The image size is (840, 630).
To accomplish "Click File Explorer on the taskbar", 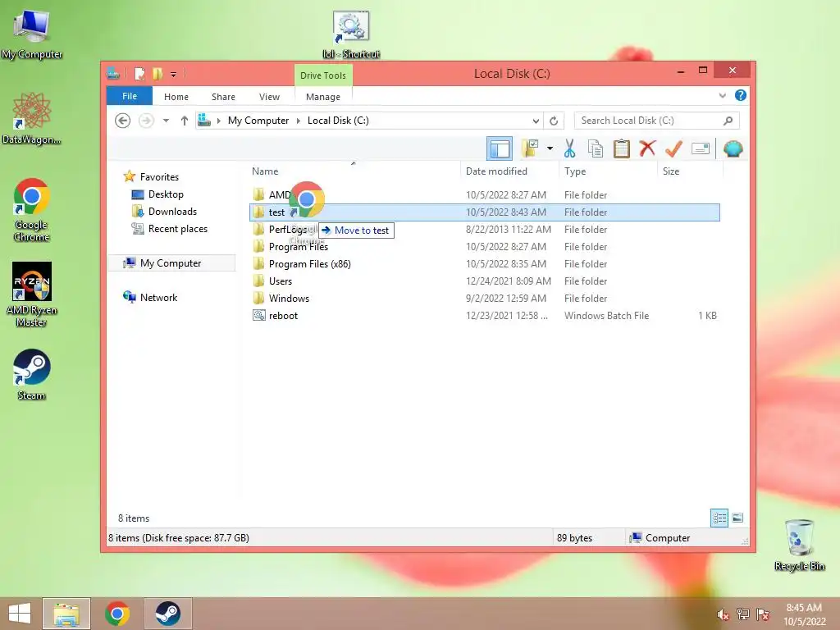I will pos(66,614).
